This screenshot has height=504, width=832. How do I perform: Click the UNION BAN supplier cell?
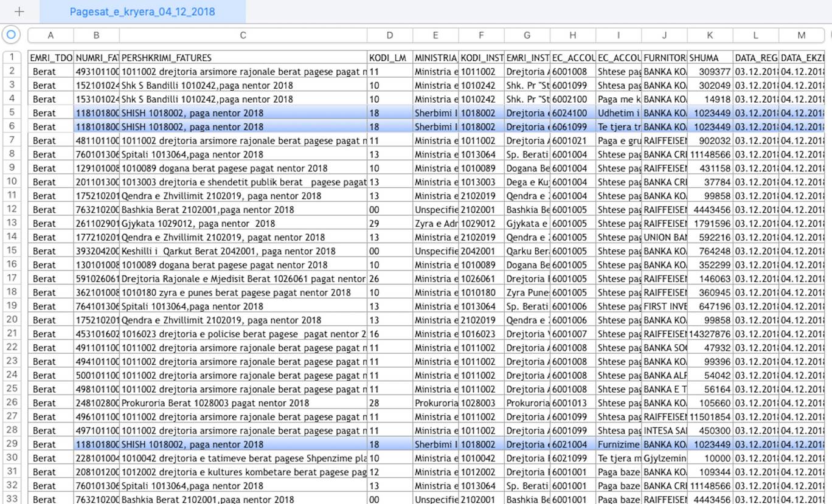pyautogui.click(x=664, y=237)
